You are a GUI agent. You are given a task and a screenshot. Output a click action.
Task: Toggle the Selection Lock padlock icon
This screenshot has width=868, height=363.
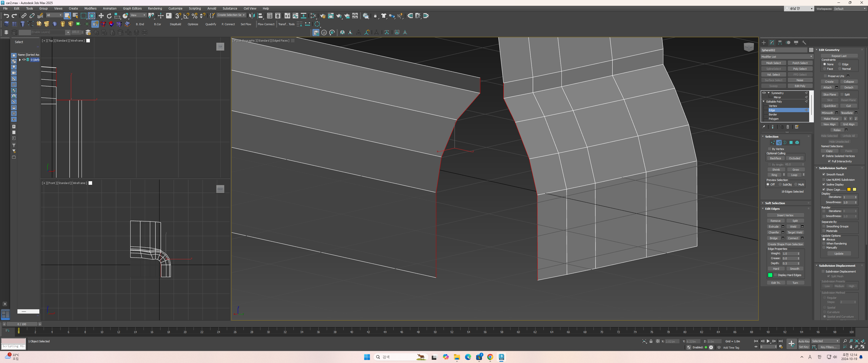651,341
